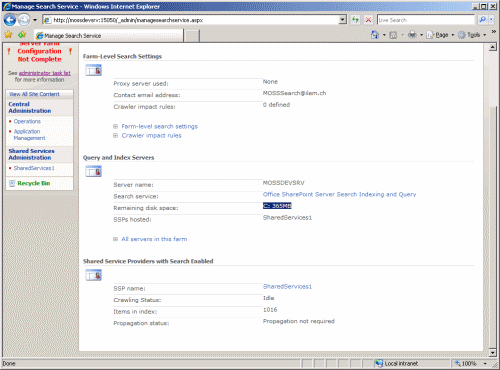
Task: Expand Farm-level search settings
Action: coord(159,126)
